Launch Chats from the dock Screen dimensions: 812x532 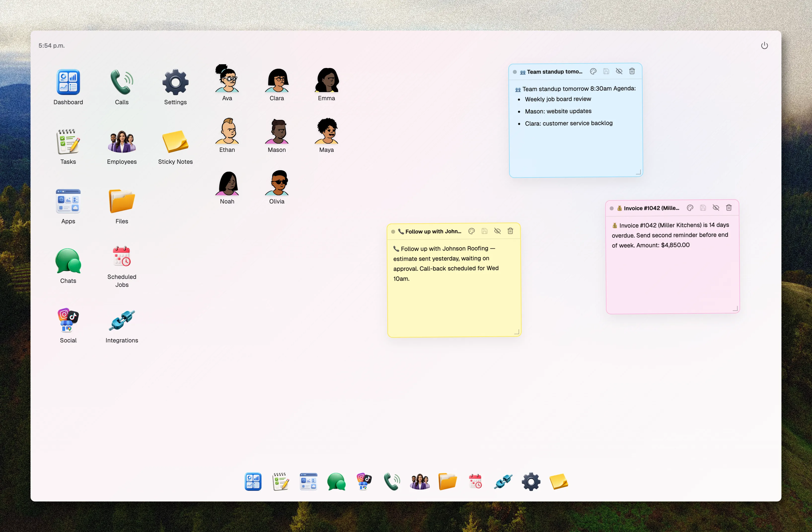pos(336,482)
